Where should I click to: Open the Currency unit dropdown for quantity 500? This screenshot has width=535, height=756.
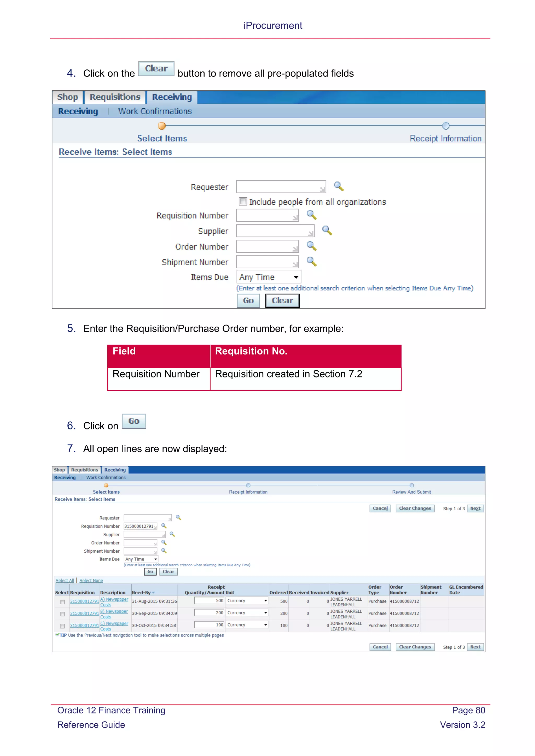coord(247,601)
